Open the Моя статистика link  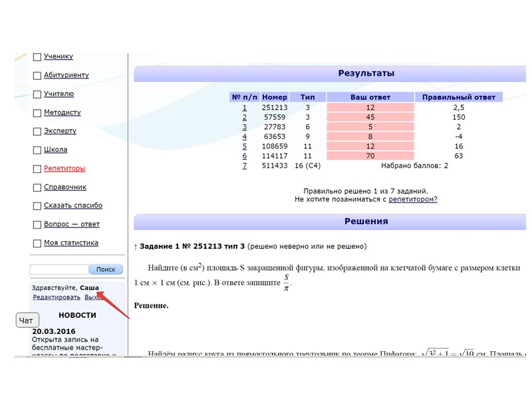(71, 243)
